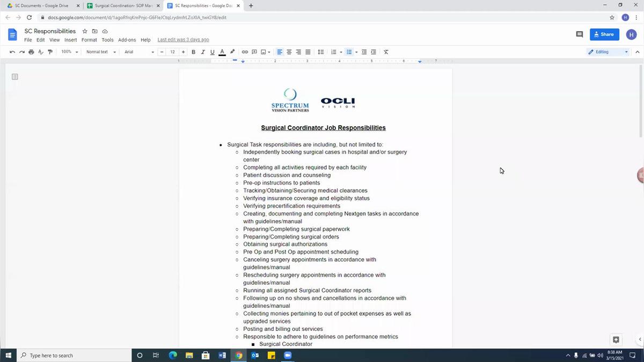Click the blue Share button

click(x=603, y=34)
